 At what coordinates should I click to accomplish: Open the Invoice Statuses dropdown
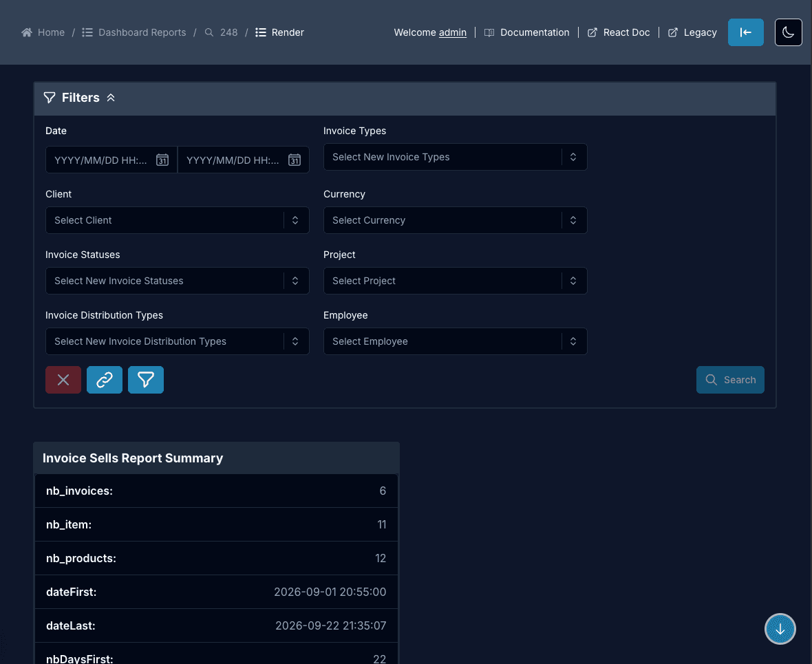(177, 281)
